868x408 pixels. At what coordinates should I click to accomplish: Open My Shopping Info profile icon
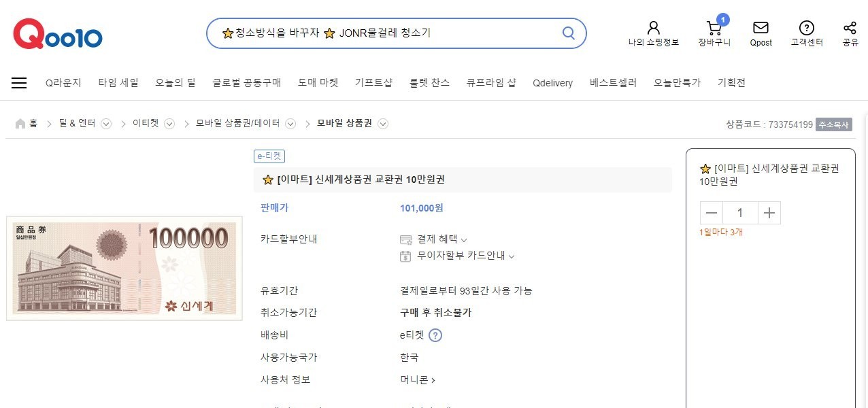click(x=653, y=29)
